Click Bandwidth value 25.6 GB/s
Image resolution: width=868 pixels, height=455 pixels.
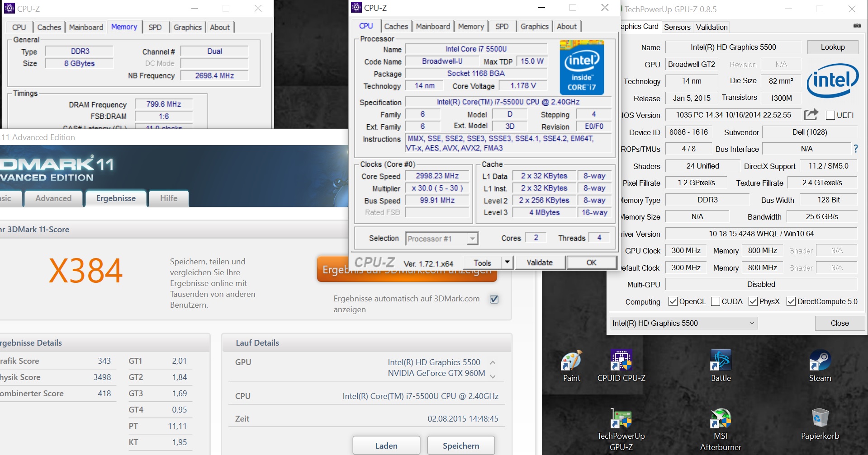(x=822, y=216)
